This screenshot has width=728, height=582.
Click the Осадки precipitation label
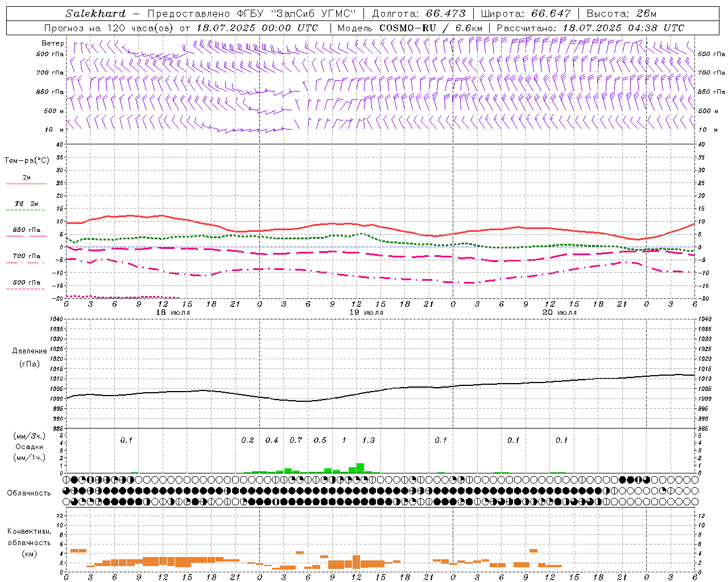click(x=30, y=447)
